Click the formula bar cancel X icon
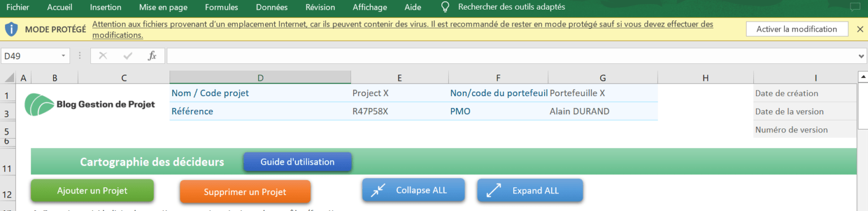This screenshot has width=868, height=211. click(x=103, y=56)
